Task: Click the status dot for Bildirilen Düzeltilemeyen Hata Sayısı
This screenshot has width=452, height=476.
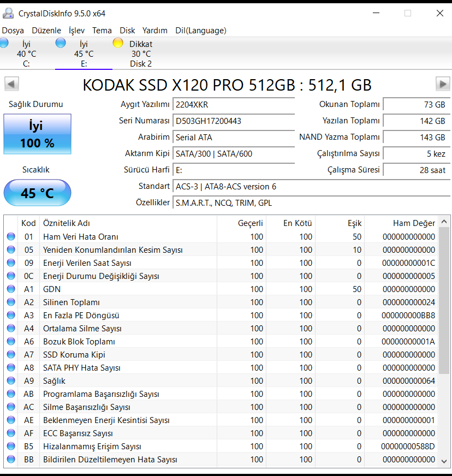Action: [x=11, y=459]
